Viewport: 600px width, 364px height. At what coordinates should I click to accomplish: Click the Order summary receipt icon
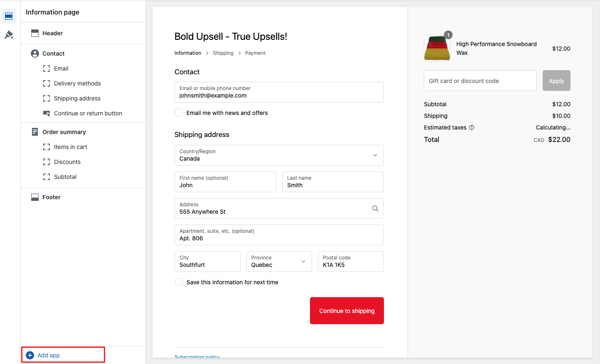pos(35,132)
